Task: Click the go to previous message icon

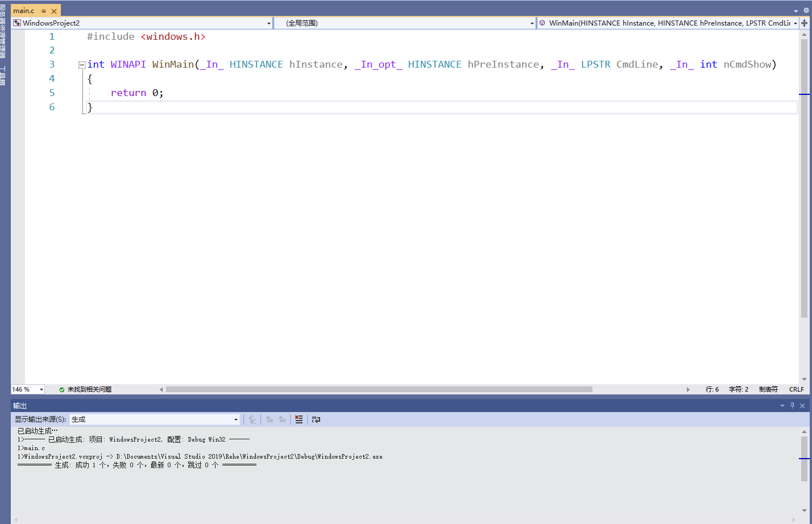Action: [270, 419]
